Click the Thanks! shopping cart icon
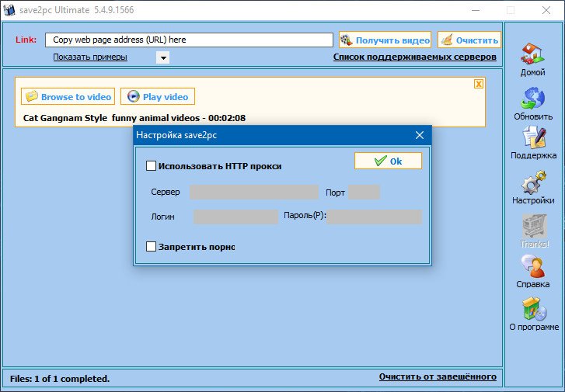 point(535,226)
